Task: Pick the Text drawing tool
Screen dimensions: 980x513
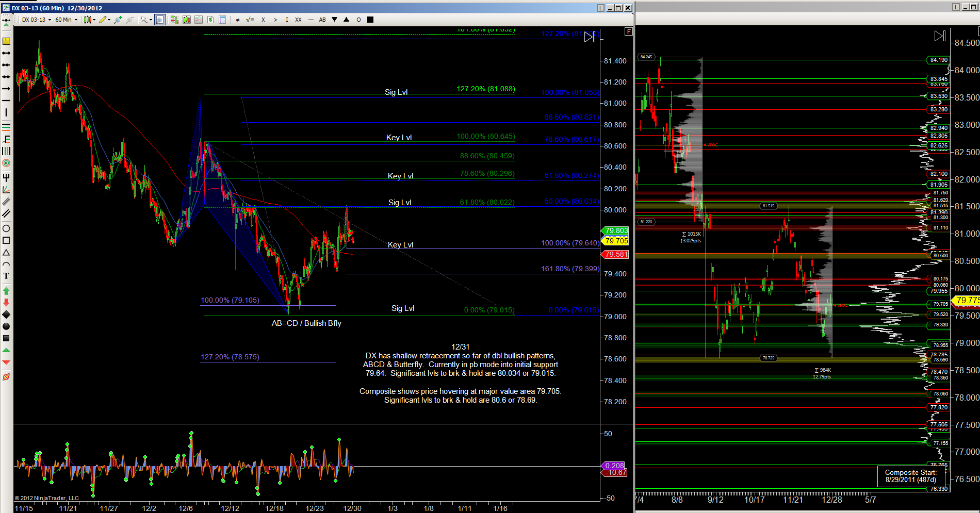Action: [x=6, y=276]
